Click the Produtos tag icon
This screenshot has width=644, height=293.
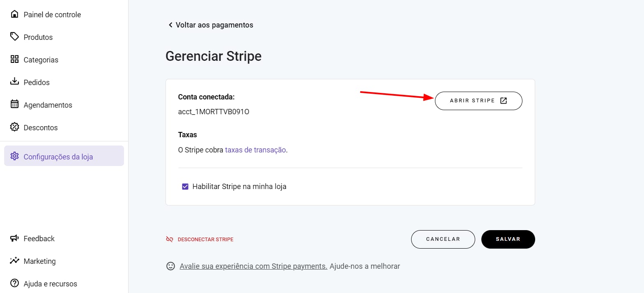tap(14, 37)
